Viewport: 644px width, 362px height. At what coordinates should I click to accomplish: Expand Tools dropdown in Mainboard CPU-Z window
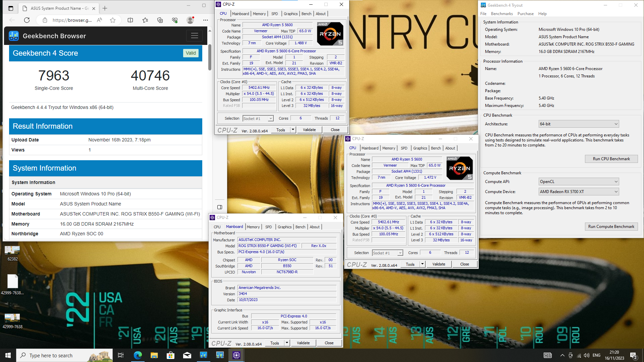(x=287, y=343)
